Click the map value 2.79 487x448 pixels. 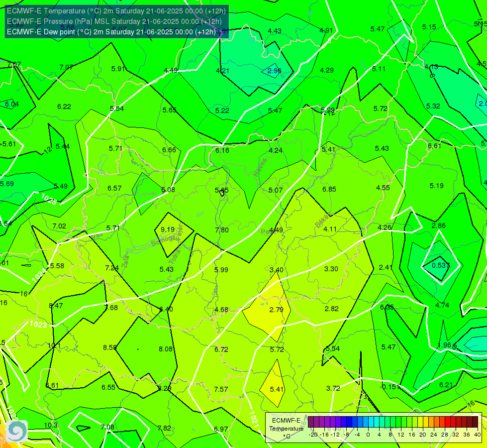pos(276,310)
